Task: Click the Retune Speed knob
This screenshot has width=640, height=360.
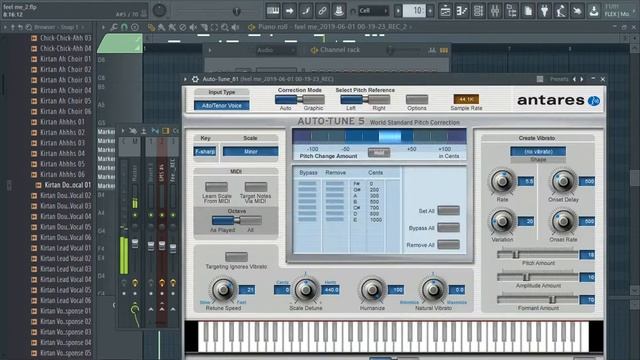Action: (223, 290)
